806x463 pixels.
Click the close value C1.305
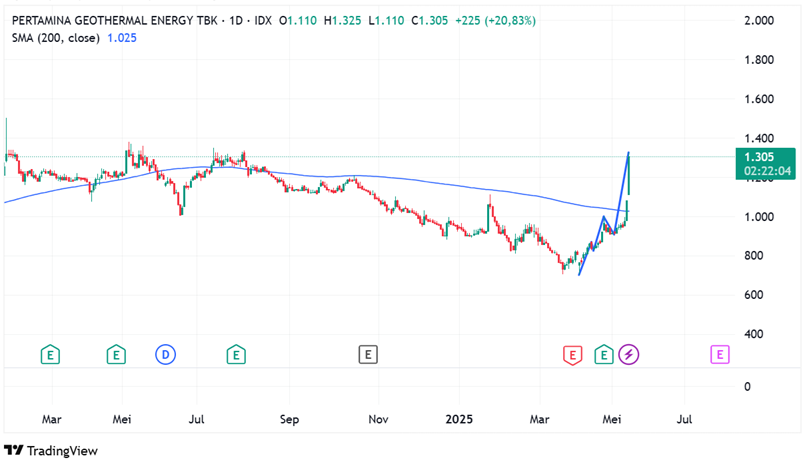[x=429, y=21]
